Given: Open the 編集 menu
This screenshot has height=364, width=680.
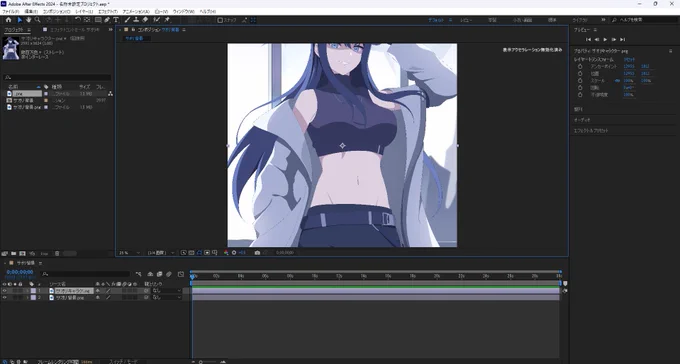Looking at the screenshot, I should click(x=31, y=11).
